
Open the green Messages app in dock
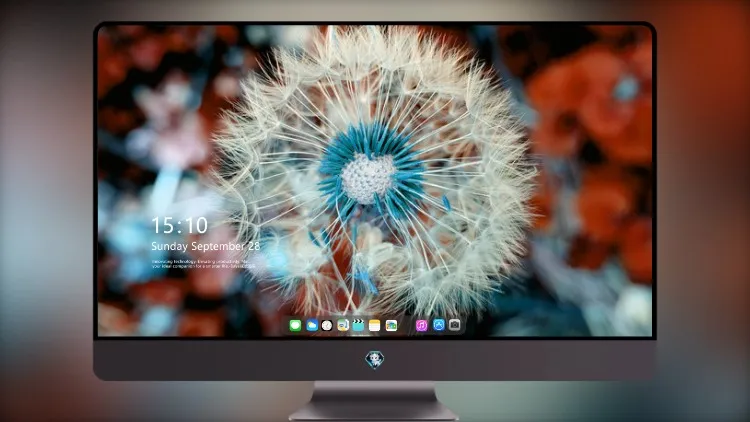[295, 326]
